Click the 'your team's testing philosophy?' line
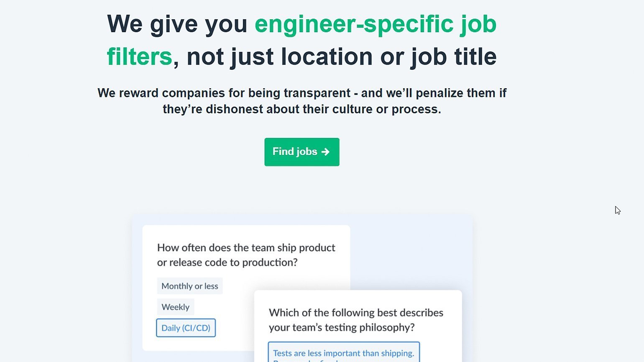Screen dimensions: 644x362 tap(342, 327)
